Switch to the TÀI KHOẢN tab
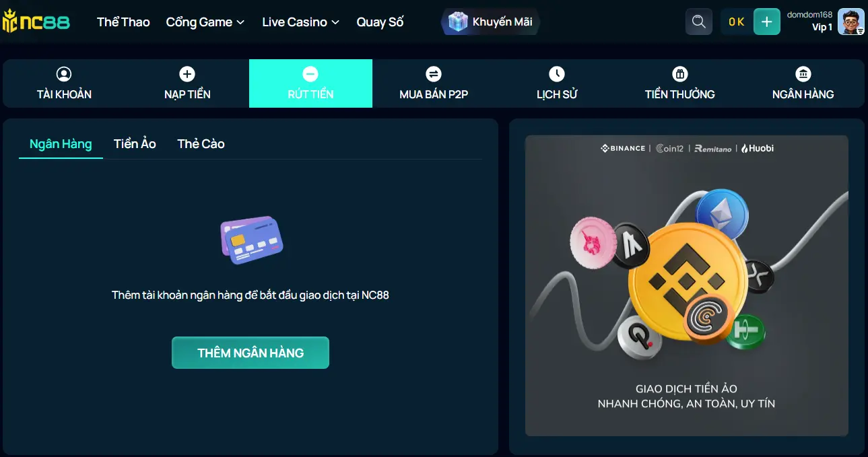The height and width of the screenshot is (457, 868). click(x=64, y=83)
